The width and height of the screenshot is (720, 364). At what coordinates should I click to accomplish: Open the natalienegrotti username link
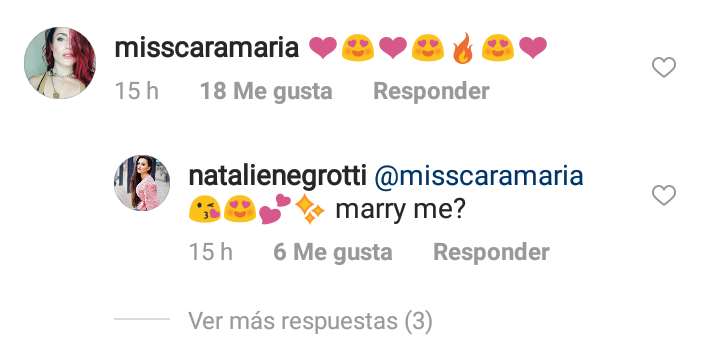277,176
